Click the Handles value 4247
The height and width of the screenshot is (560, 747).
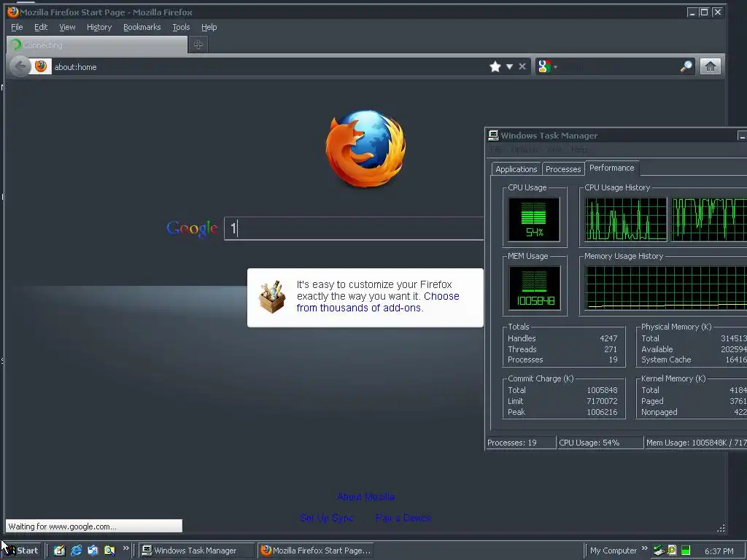608,338
